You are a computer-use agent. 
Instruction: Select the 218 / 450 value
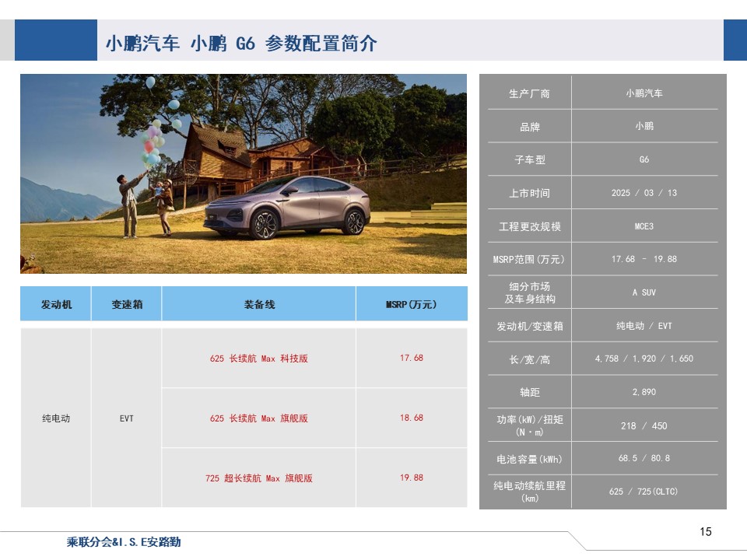point(644,425)
